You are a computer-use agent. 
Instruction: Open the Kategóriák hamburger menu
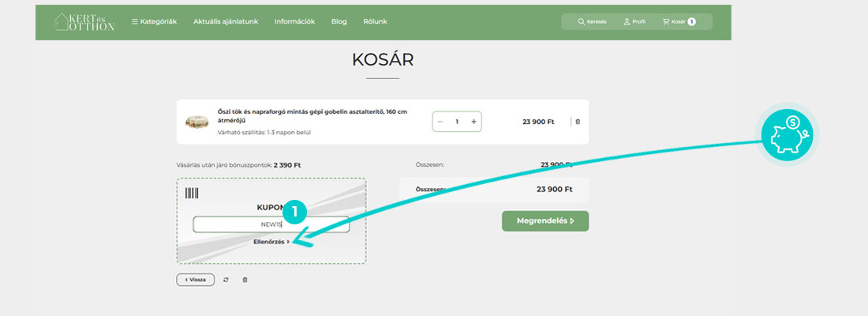click(154, 21)
